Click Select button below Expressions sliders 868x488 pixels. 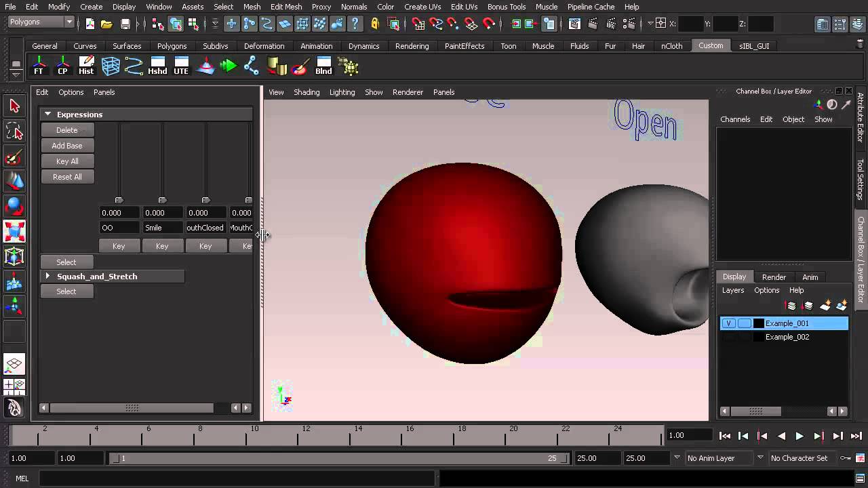(66, 262)
